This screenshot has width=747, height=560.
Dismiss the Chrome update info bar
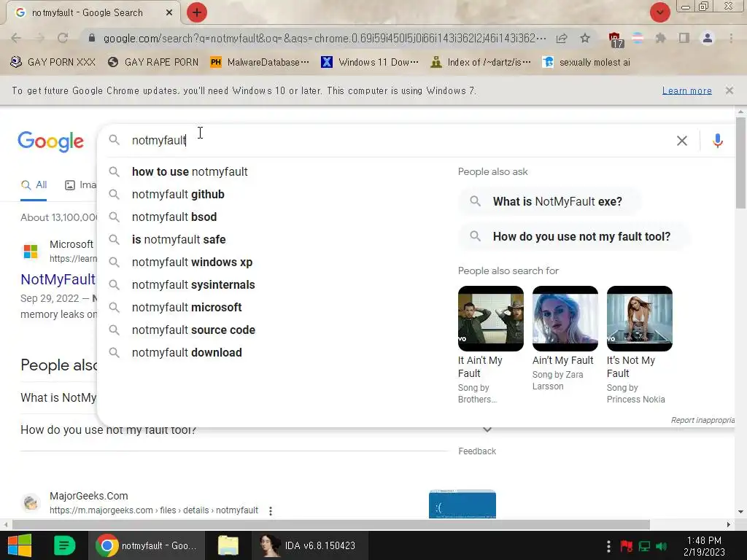[x=729, y=90]
